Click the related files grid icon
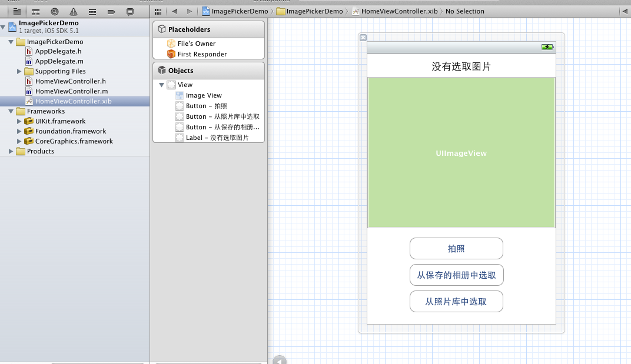 point(158,11)
